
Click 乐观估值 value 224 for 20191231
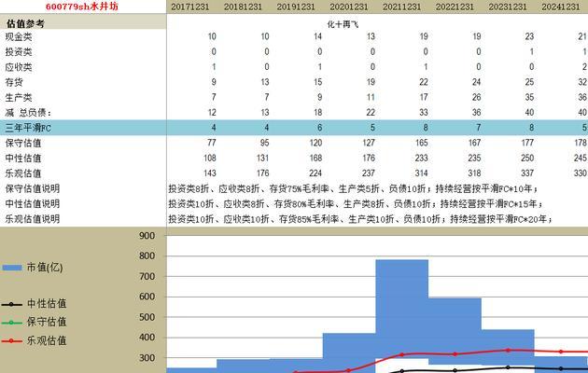(315, 173)
